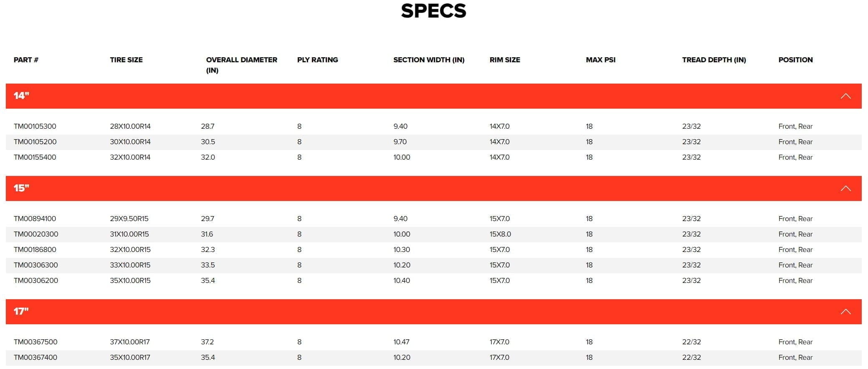The height and width of the screenshot is (369, 868).
Task: Collapse the 14" section chevron
Action: click(x=845, y=96)
